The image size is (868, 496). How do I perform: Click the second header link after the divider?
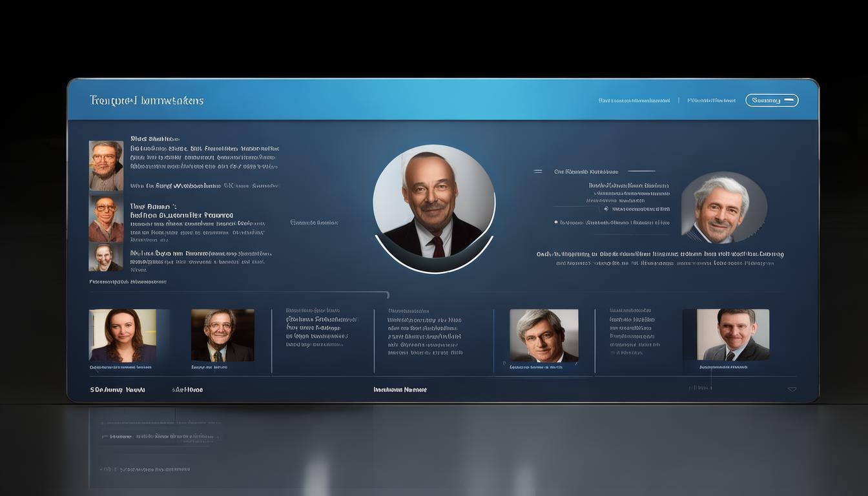pos(711,101)
